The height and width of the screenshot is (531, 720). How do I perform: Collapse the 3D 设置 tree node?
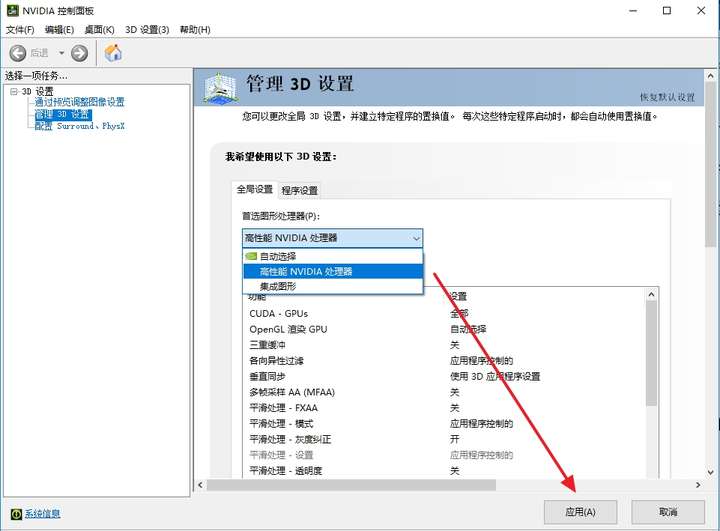14,91
